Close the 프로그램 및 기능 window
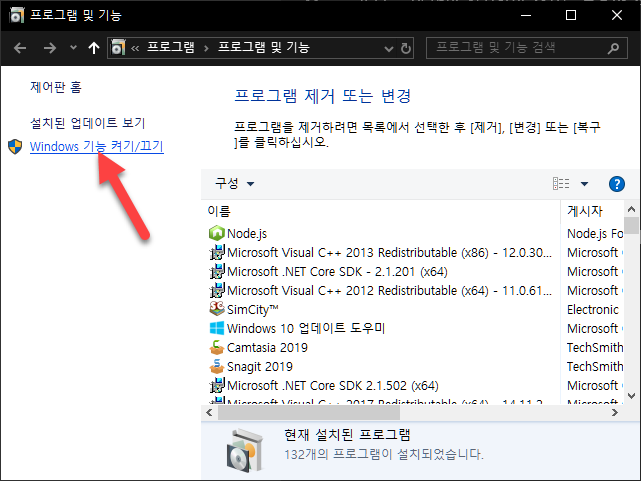 click(616, 16)
